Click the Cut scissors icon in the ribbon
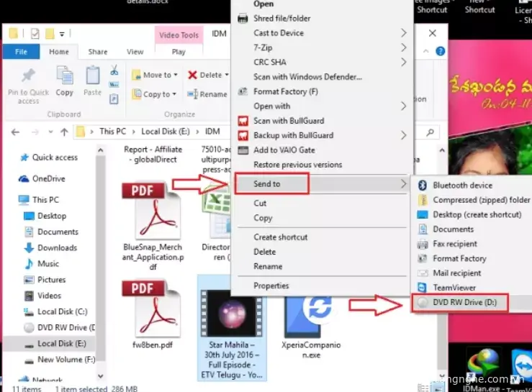 pyautogui.click(x=114, y=70)
